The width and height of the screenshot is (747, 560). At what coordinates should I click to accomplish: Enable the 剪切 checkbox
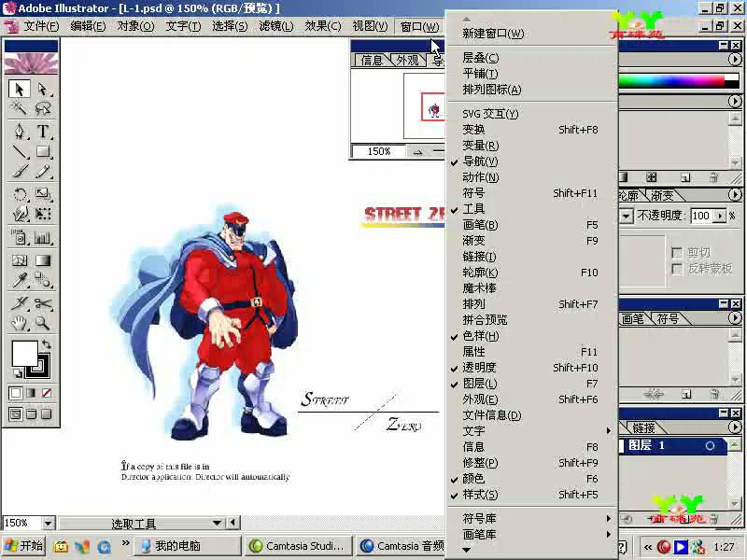coord(676,252)
